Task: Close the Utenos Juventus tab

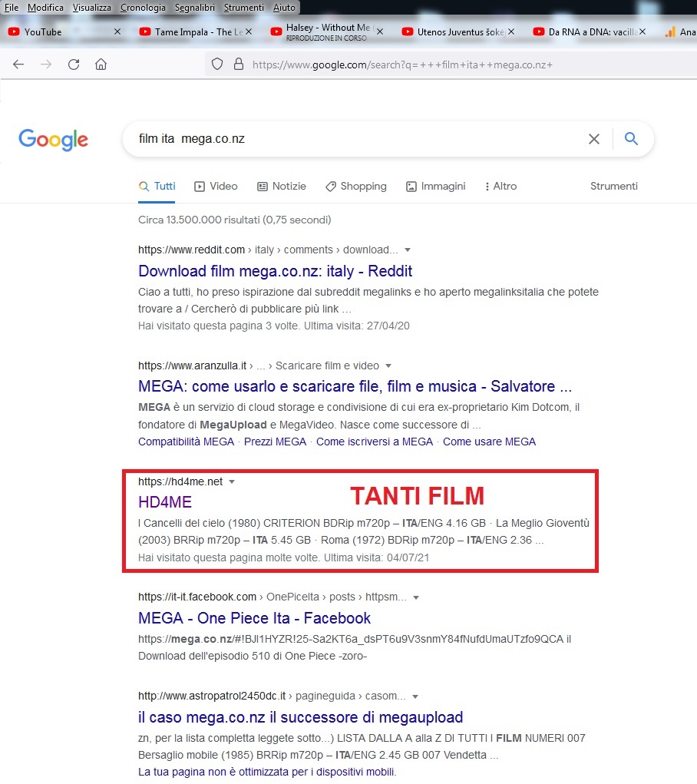Action: pos(511,31)
